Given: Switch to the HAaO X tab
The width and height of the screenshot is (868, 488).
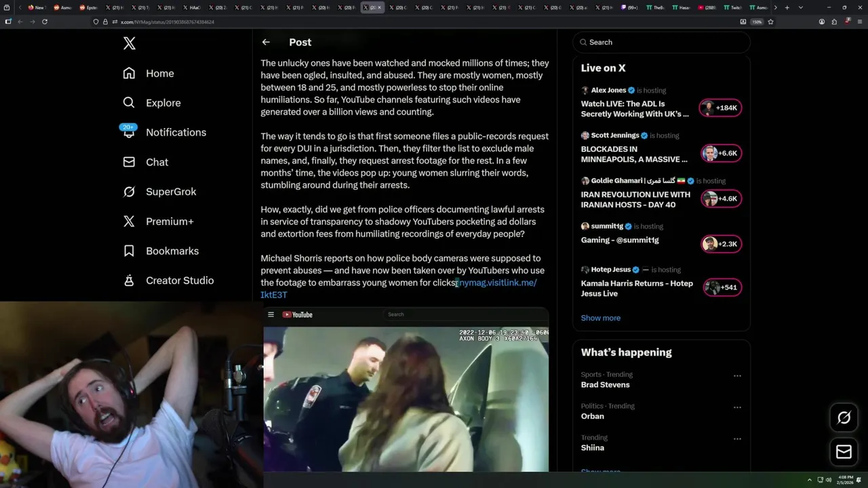Looking at the screenshot, I should point(192,7).
